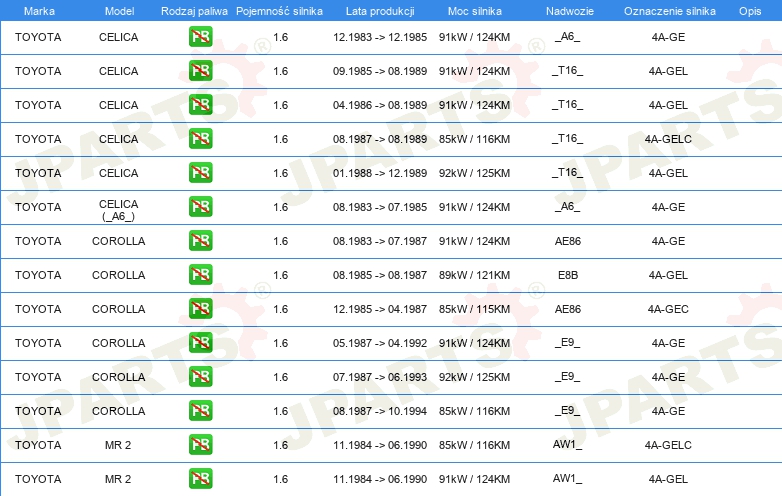Click COROLLA model in 07.1987 row
The height and width of the screenshot is (496, 782).
click(x=119, y=377)
